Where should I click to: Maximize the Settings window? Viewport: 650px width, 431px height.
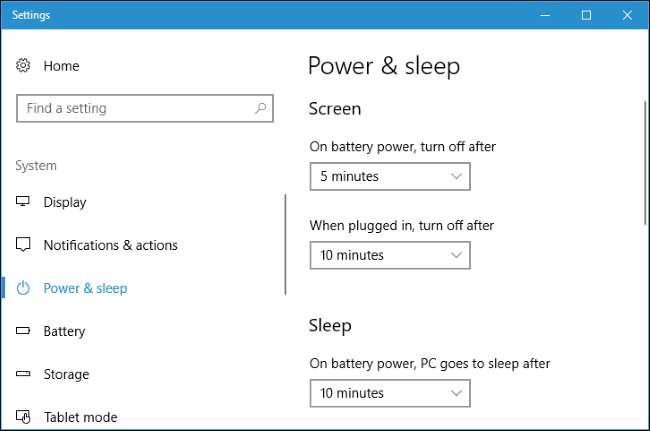[586, 15]
